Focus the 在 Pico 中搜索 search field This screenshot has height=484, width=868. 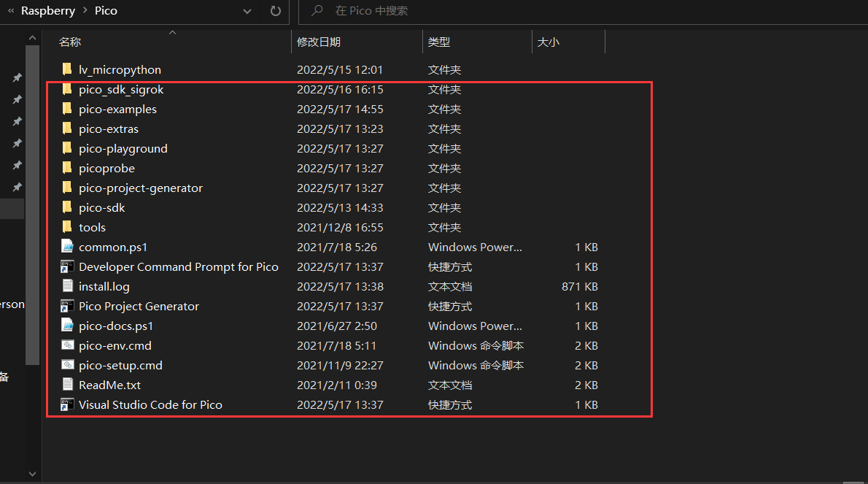tap(581, 11)
